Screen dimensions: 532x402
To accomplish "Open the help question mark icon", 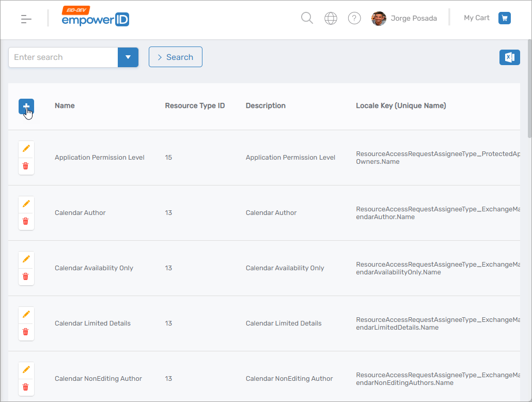I will [354, 18].
